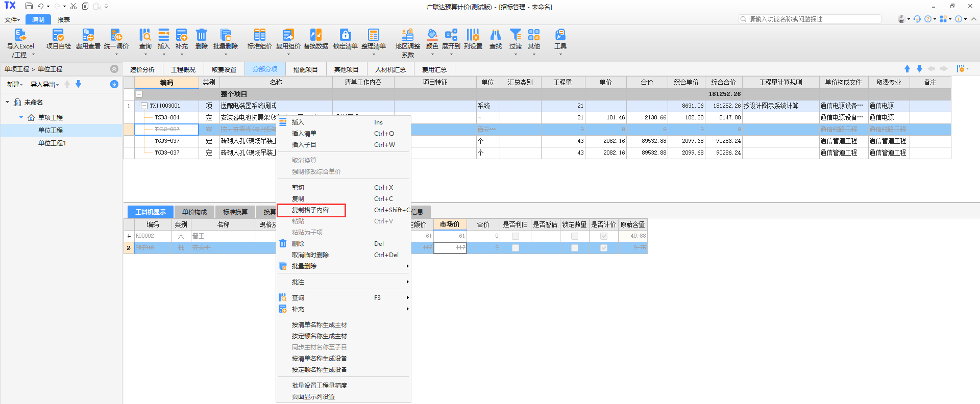Image resolution: width=980 pixels, height=404 pixels.
Task: Open the 替换数据 tool
Action: coord(315,35)
